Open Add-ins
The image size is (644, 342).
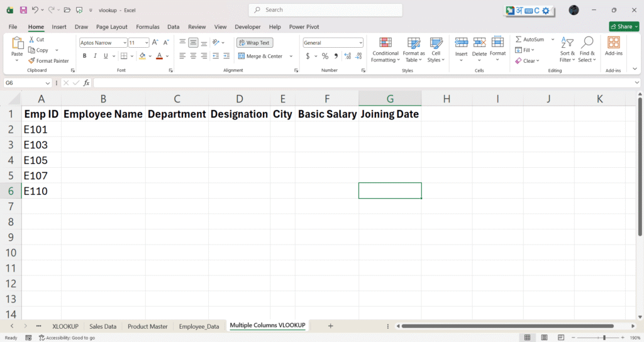click(614, 47)
